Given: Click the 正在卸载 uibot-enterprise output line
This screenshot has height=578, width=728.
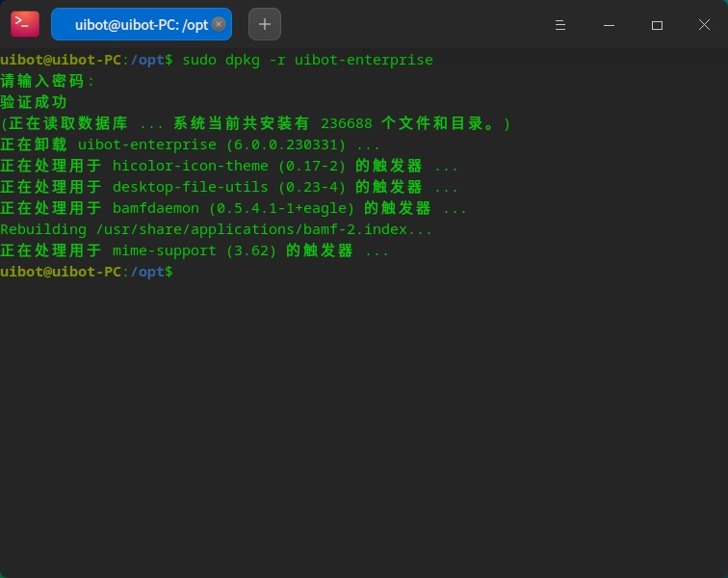Looking at the screenshot, I should tap(191, 144).
